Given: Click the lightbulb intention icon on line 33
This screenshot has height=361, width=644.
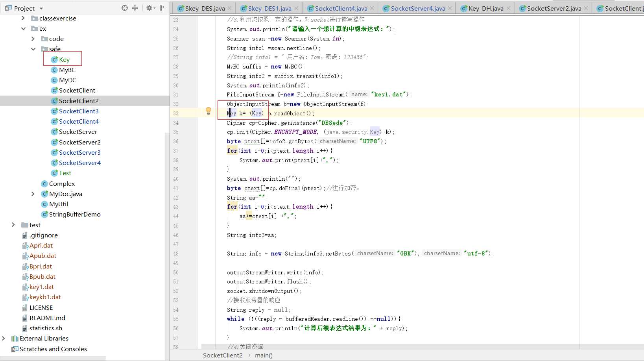Looking at the screenshot, I should pos(209,111).
